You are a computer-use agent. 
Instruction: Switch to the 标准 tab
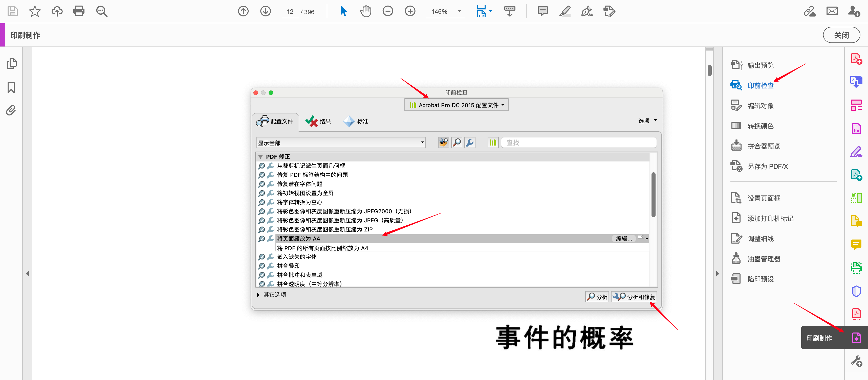(x=356, y=121)
